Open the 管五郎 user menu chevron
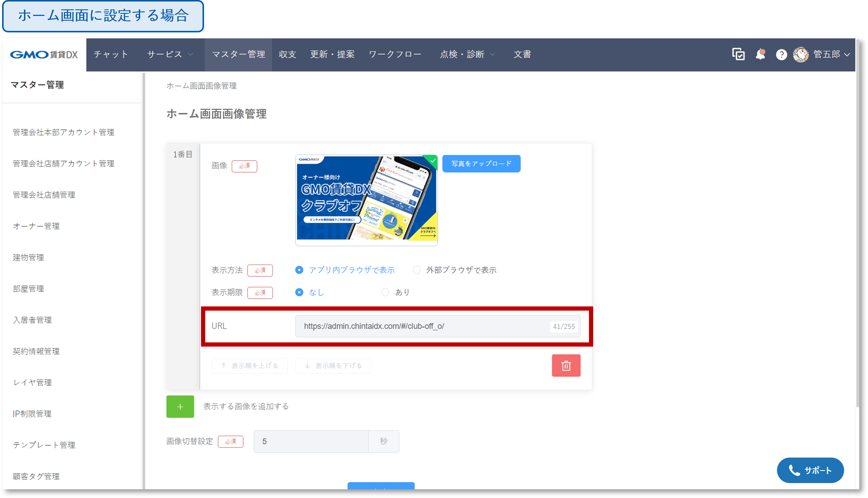This screenshot has width=868, height=498. point(847,55)
